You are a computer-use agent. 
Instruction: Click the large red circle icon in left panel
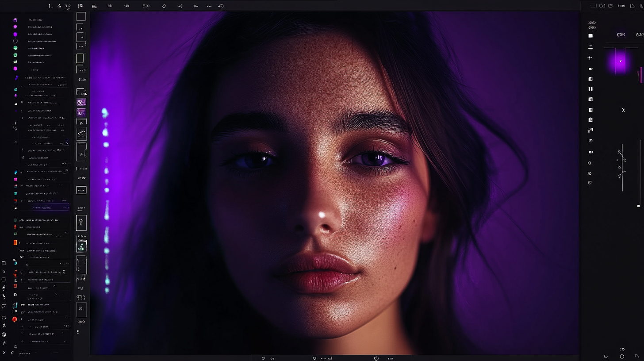[15, 319]
